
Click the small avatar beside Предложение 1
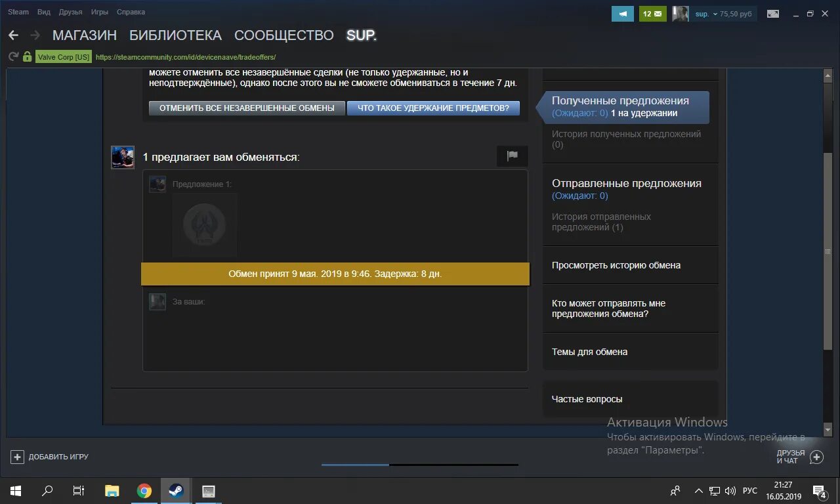(157, 184)
